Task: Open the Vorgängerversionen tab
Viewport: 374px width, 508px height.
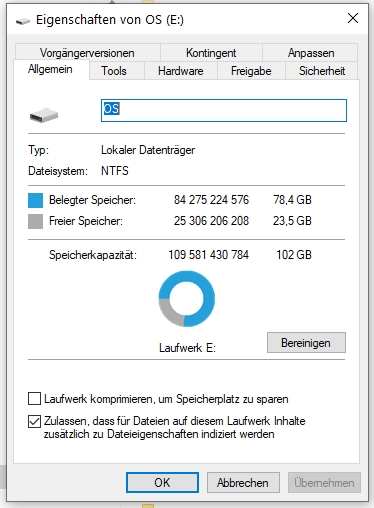Action: coord(87,53)
